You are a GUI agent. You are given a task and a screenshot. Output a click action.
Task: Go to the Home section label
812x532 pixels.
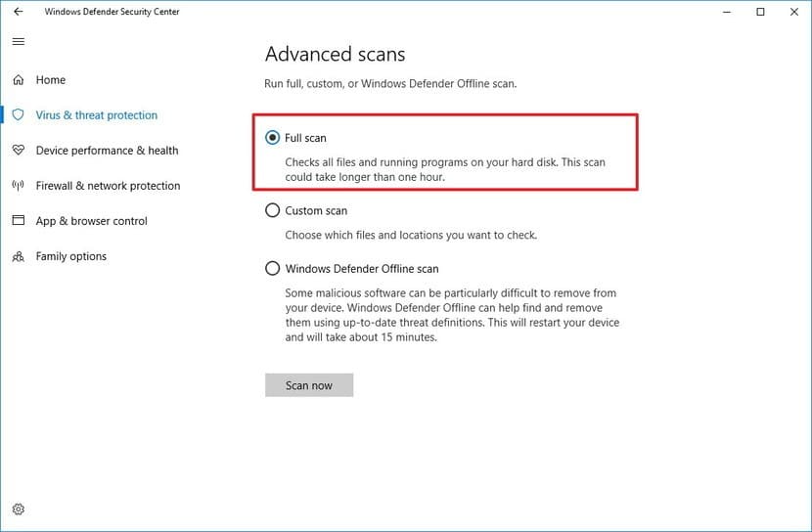click(x=51, y=79)
